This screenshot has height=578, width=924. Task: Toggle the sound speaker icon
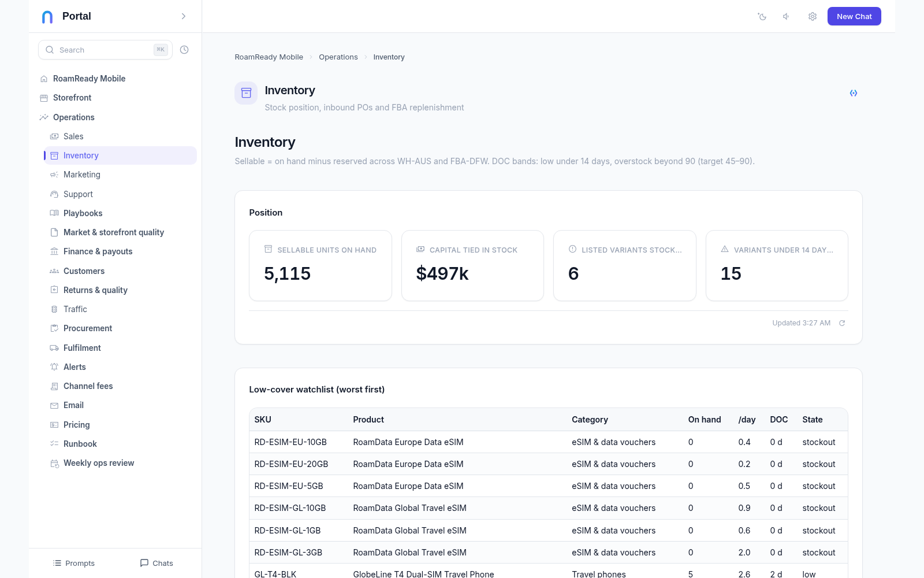point(787,16)
